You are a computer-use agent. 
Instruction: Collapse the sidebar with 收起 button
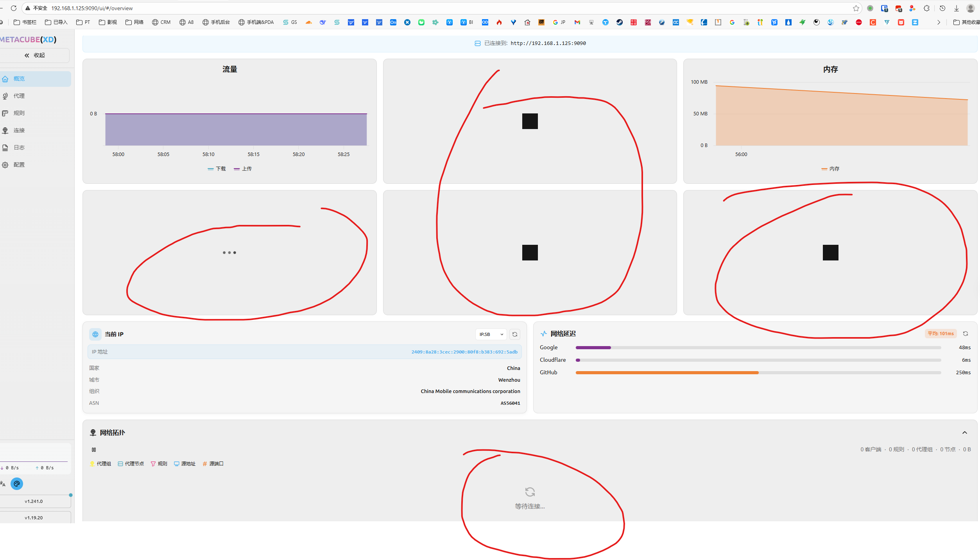pyautogui.click(x=35, y=56)
